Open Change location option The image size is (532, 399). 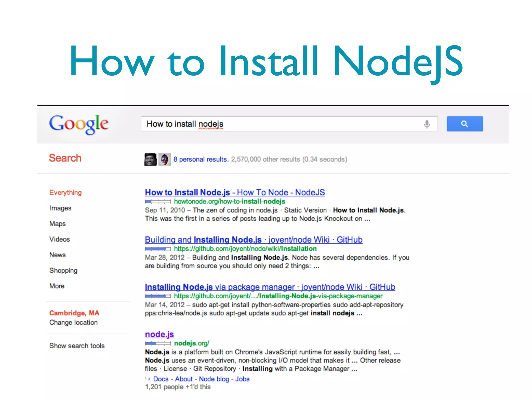click(74, 322)
